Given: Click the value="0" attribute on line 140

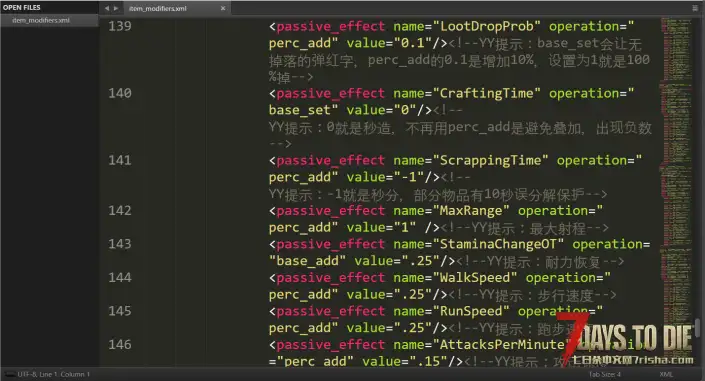Looking at the screenshot, I should (x=382, y=110).
